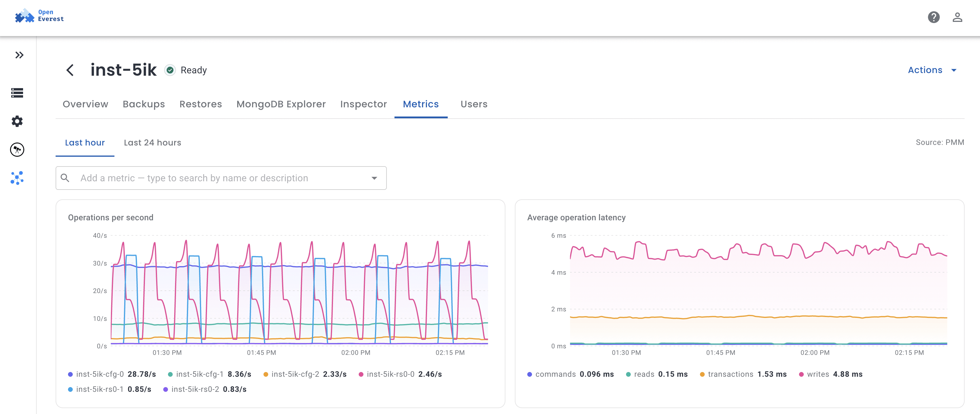Open the help icon
The height and width of the screenshot is (414, 980).
point(934,17)
